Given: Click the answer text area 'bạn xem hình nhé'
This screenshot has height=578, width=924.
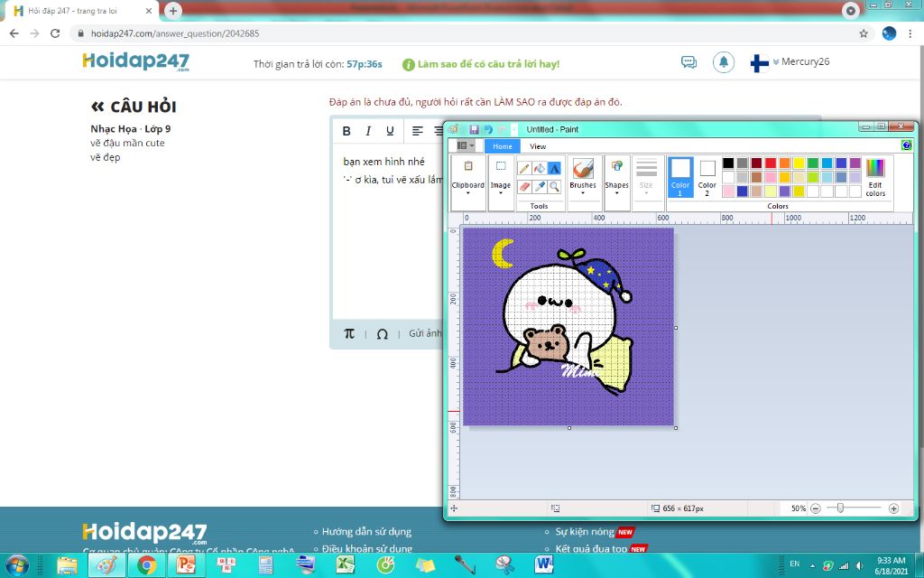Looking at the screenshot, I should point(384,161).
